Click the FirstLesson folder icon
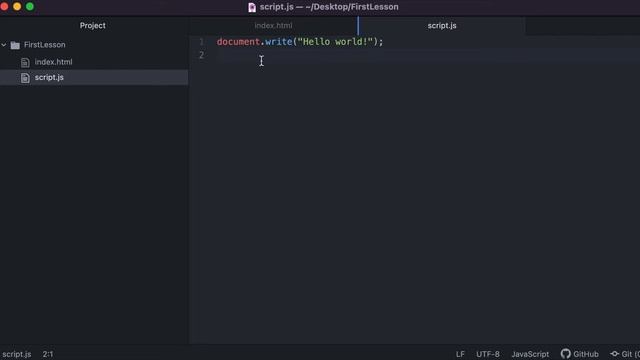 pyautogui.click(x=15, y=45)
